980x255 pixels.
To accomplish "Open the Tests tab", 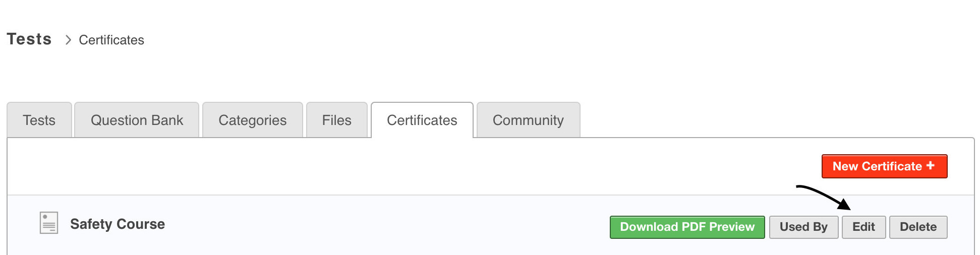I will [39, 120].
